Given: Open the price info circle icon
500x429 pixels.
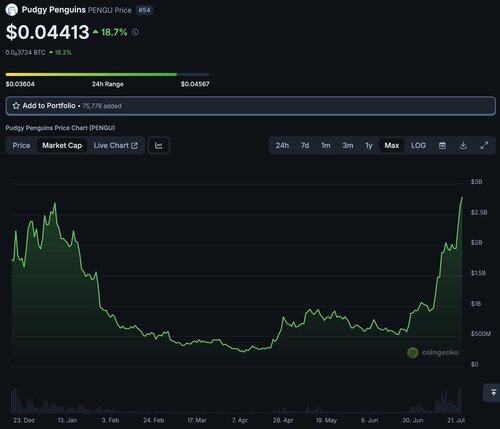Looking at the screenshot, I should pos(135,32).
